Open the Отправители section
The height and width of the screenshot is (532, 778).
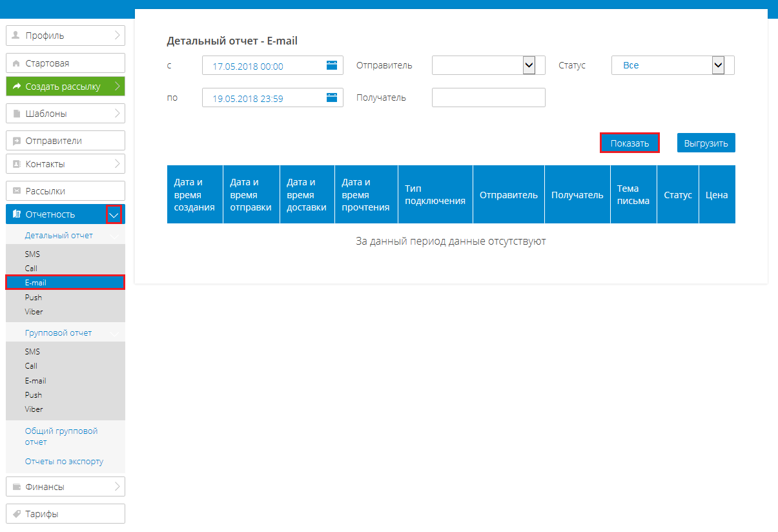[x=65, y=141]
